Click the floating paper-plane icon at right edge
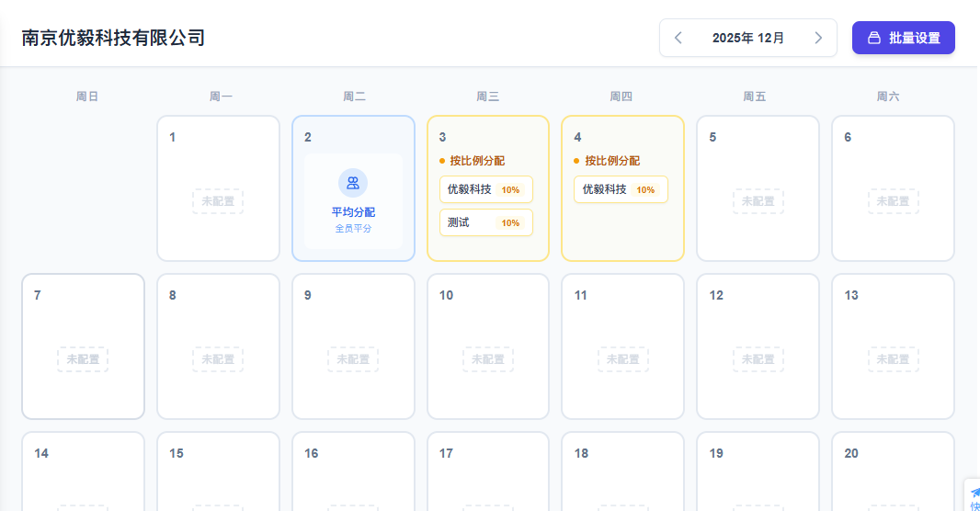Image resolution: width=980 pixels, height=511 pixels. tap(974, 493)
